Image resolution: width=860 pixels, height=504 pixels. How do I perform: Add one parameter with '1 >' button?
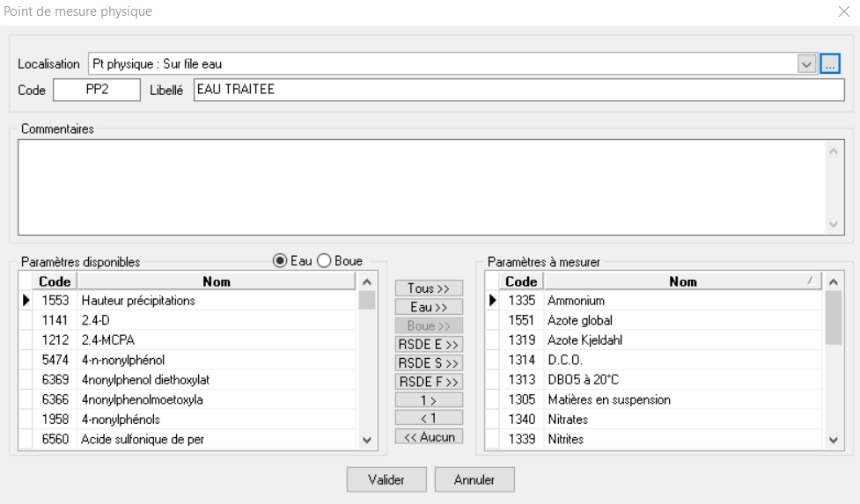coord(429,400)
